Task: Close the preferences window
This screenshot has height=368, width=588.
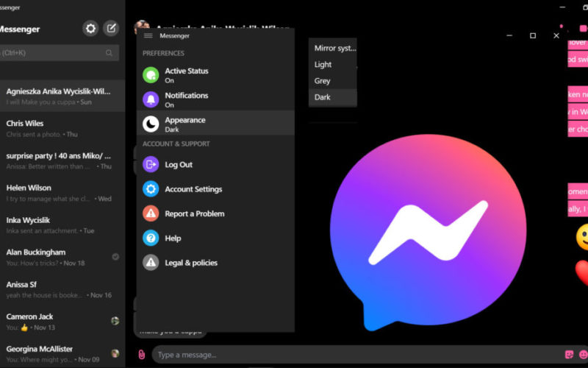Action: (x=556, y=35)
